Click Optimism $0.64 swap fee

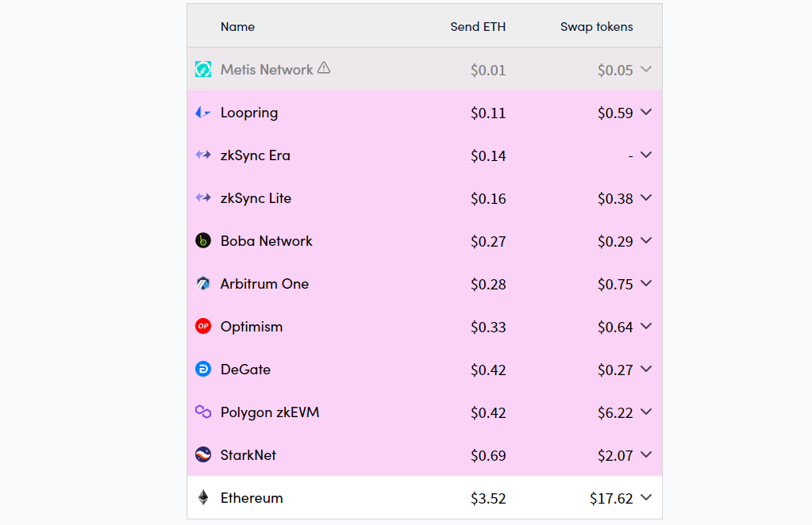pyautogui.click(x=615, y=328)
